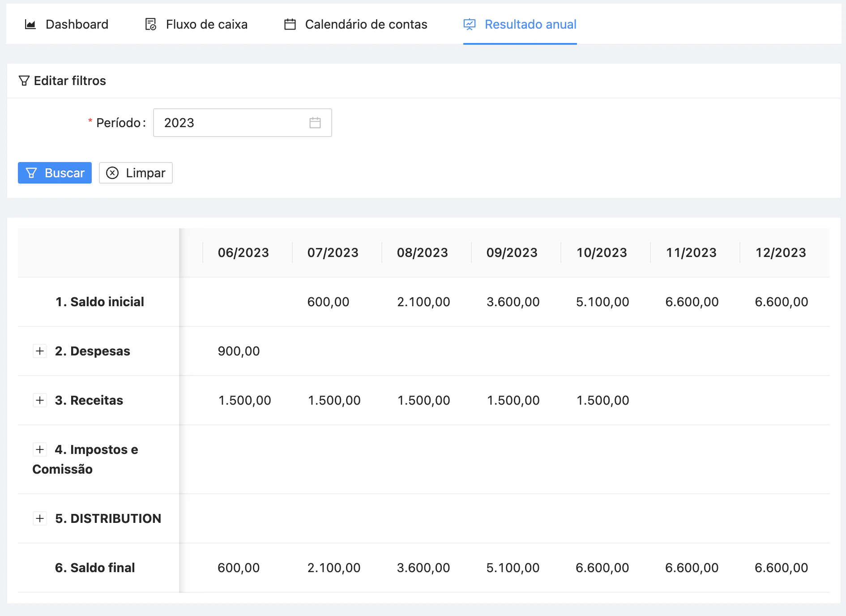Click the Limpar button
The height and width of the screenshot is (616, 846).
point(136,172)
